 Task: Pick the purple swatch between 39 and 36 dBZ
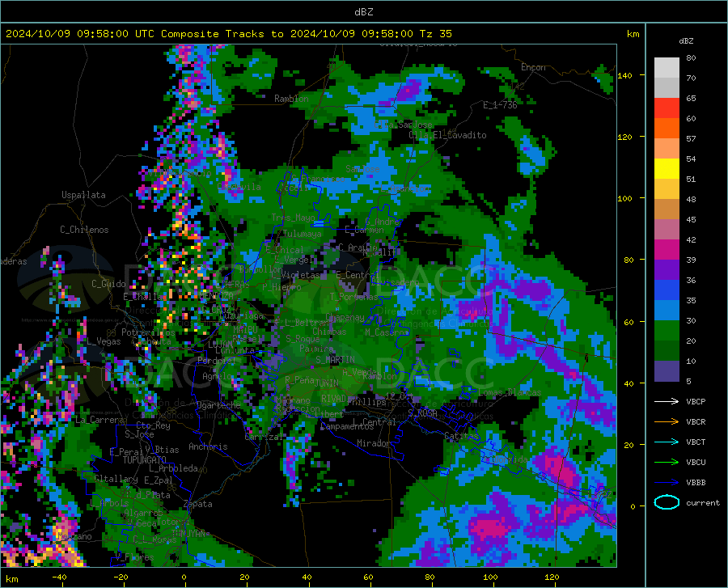667,270
